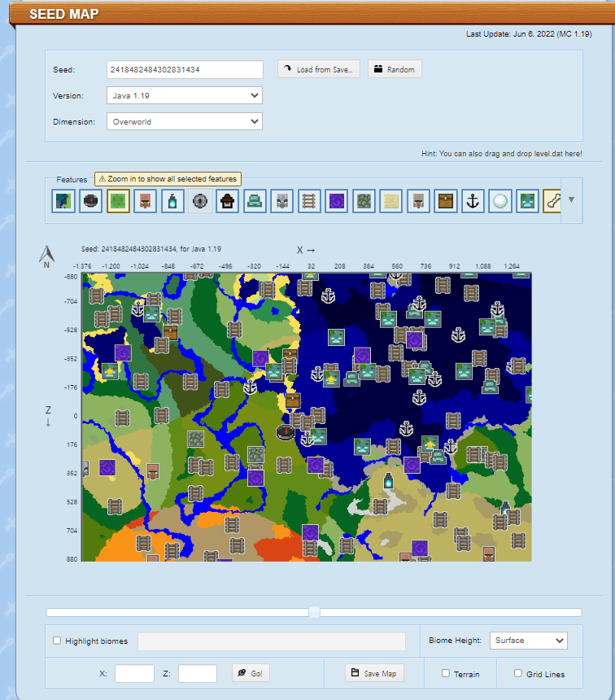615x700 pixels.
Task: Toggle the Village feature icon
Action: click(x=145, y=201)
